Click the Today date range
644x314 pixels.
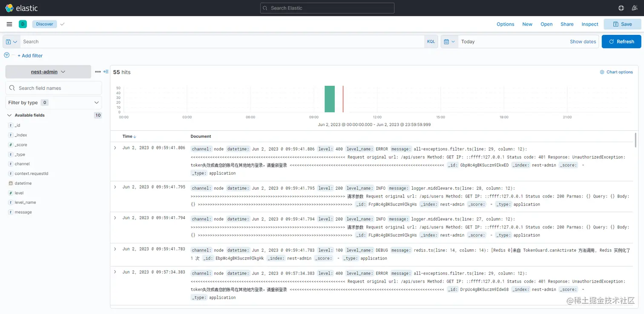[x=468, y=42]
